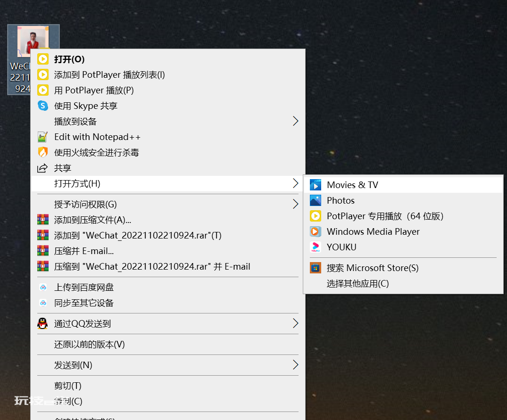Click the PotPlayer icon beside 用 PotPlayer 播放

pyautogui.click(x=42, y=90)
